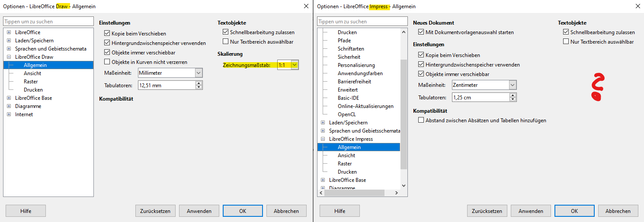Screen dimensions: 644x222
Task: Toggle 'Kopie beim Verschieben' in Impress window
Action: (421, 55)
